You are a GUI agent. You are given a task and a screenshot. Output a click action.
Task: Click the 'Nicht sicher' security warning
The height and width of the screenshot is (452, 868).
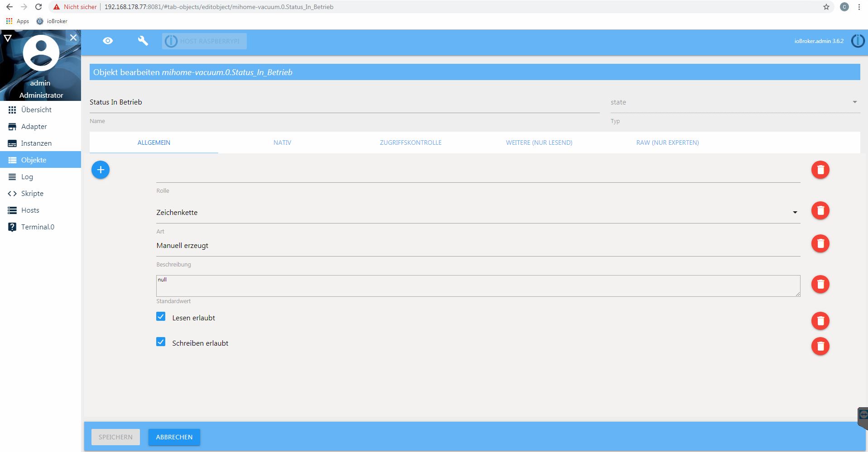(x=75, y=7)
